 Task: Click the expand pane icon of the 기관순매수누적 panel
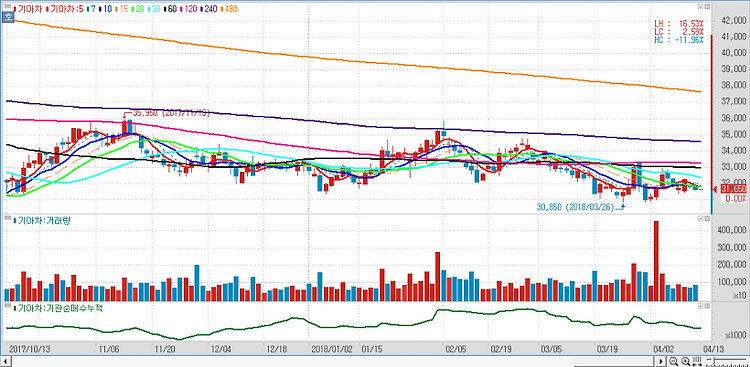(x=700, y=305)
